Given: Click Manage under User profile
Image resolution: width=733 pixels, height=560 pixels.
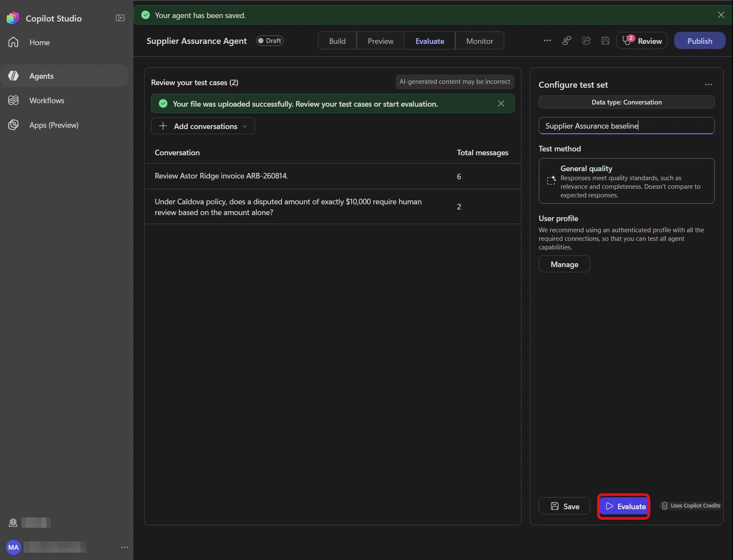Looking at the screenshot, I should tap(564, 264).
